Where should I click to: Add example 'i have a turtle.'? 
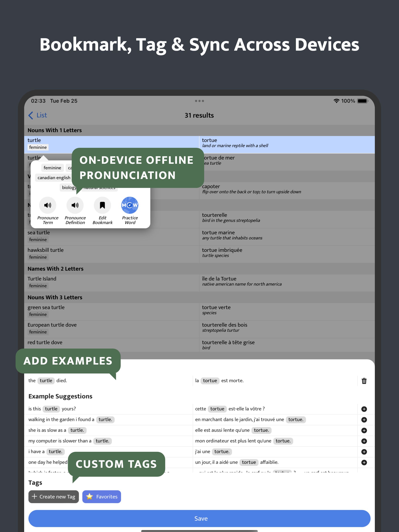(x=364, y=452)
